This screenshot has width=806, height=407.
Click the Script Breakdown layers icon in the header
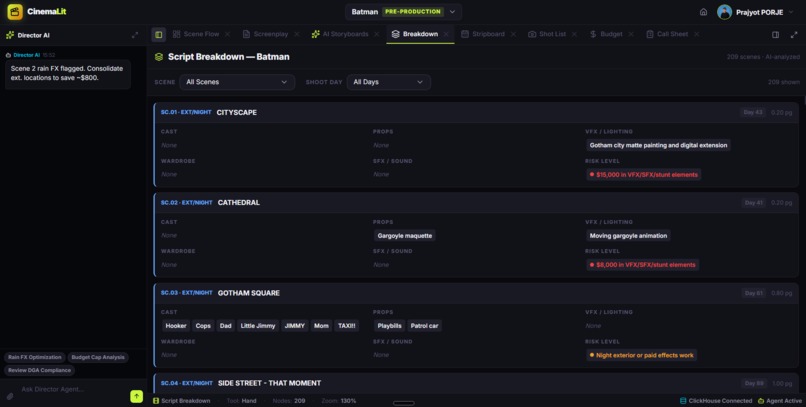159,57
